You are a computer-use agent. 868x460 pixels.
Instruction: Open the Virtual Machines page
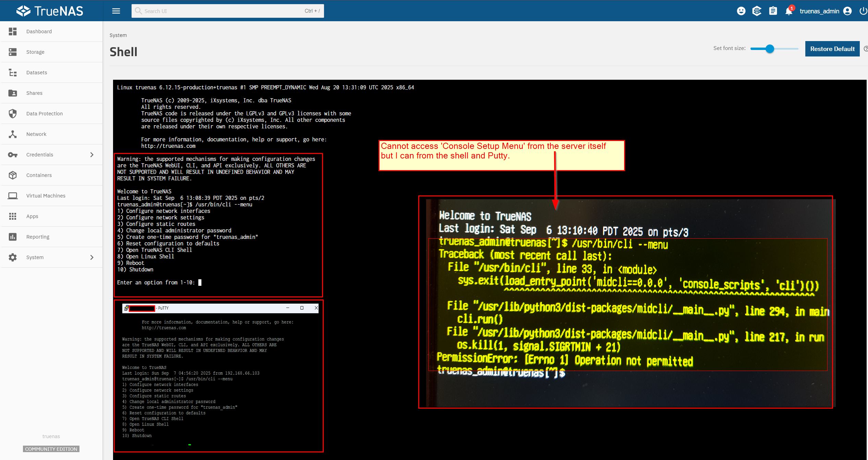click(51, 196)
